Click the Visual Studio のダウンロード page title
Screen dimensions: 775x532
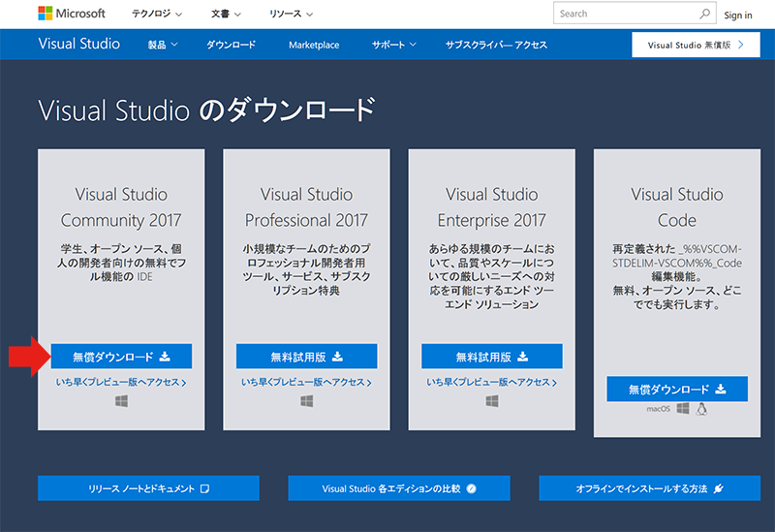[207, 110]
